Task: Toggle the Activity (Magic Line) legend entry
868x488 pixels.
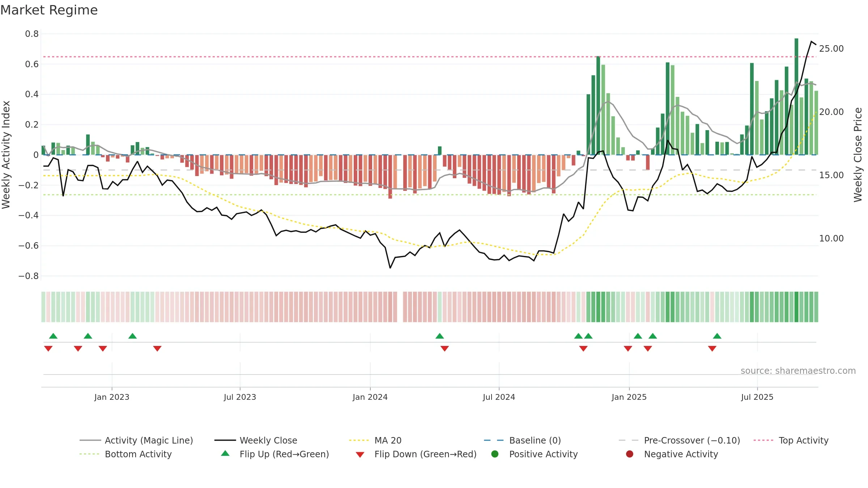Action: point(136,440)
